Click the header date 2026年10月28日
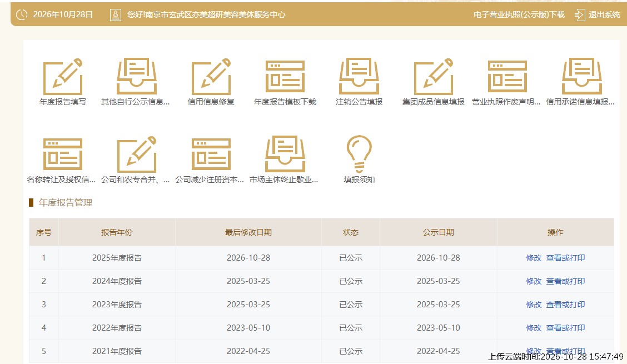Viewport: 627px width, 364px height. pyautogui.click(x=63, y=14)
